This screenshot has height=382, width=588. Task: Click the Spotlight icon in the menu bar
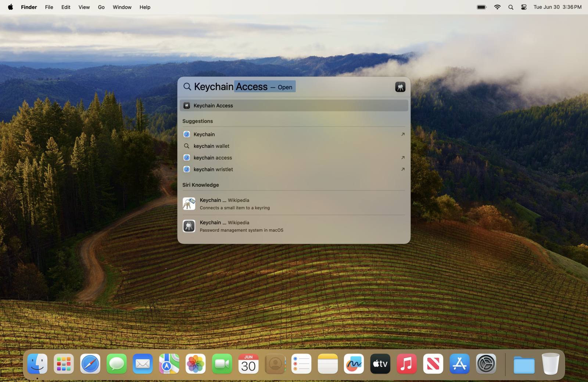pos(511,7)
